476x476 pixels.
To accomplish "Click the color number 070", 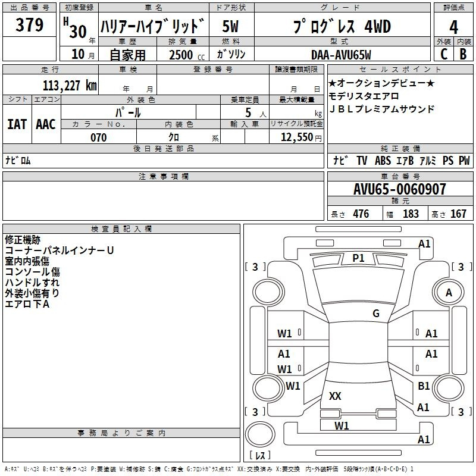I will coord(99,137).
